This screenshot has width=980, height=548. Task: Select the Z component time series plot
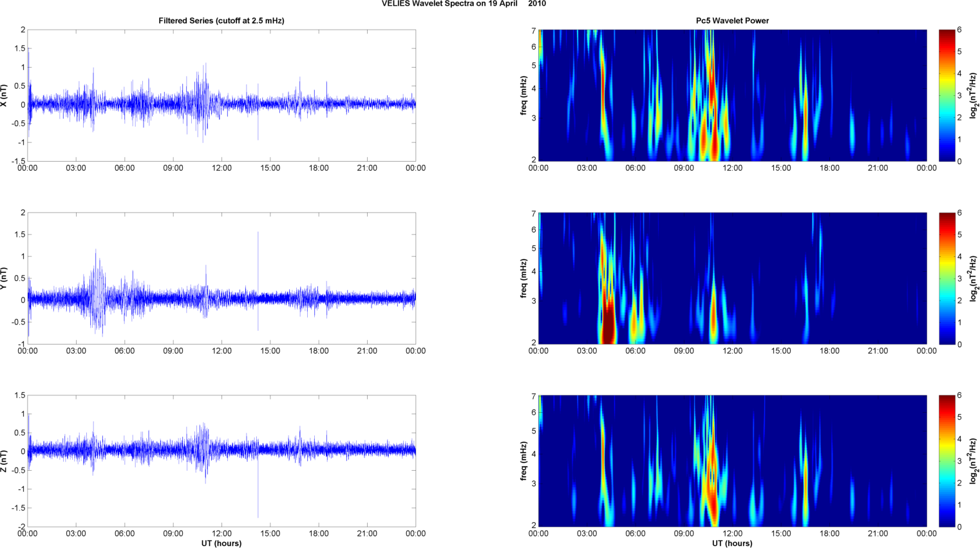coord(221,461)
